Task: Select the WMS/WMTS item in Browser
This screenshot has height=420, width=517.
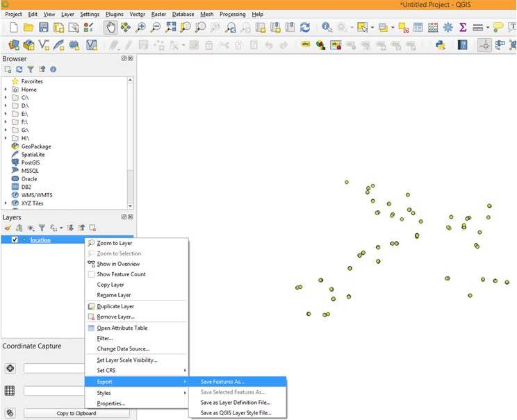Action: click(x=37, y=195)
